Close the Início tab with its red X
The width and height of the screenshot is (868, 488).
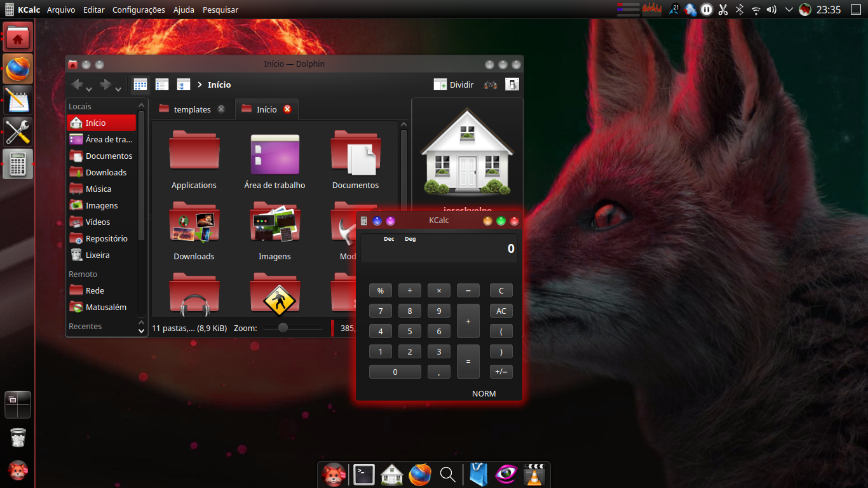pyautogui.click(x=287, y=109)
